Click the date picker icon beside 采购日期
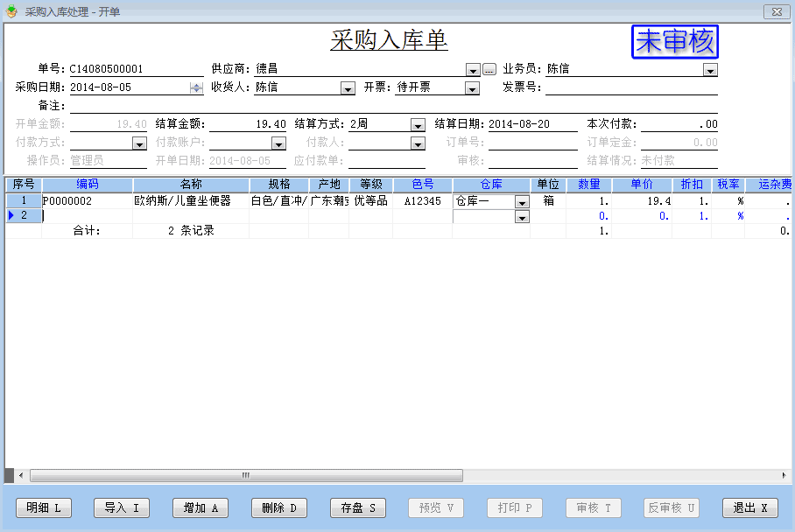Screen dimensions: 795x532 click(196, 87)
